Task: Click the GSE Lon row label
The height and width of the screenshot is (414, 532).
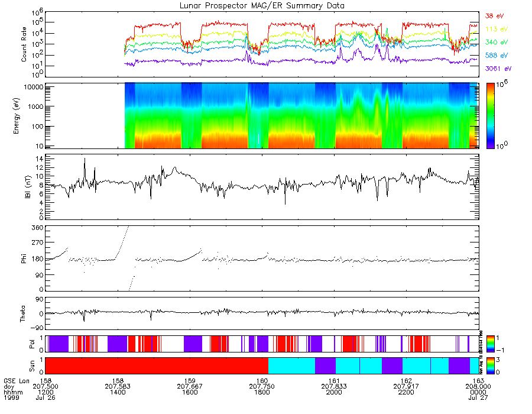Action: point(17,381)
